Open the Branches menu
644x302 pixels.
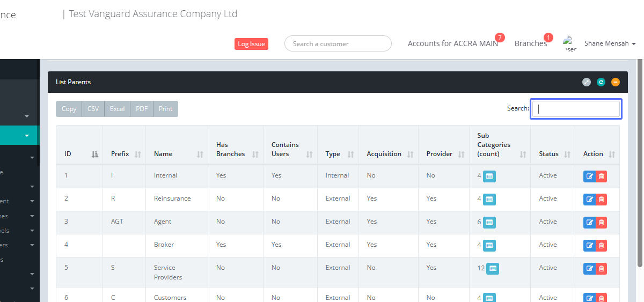pyautogui.click(x=530, y=43)
